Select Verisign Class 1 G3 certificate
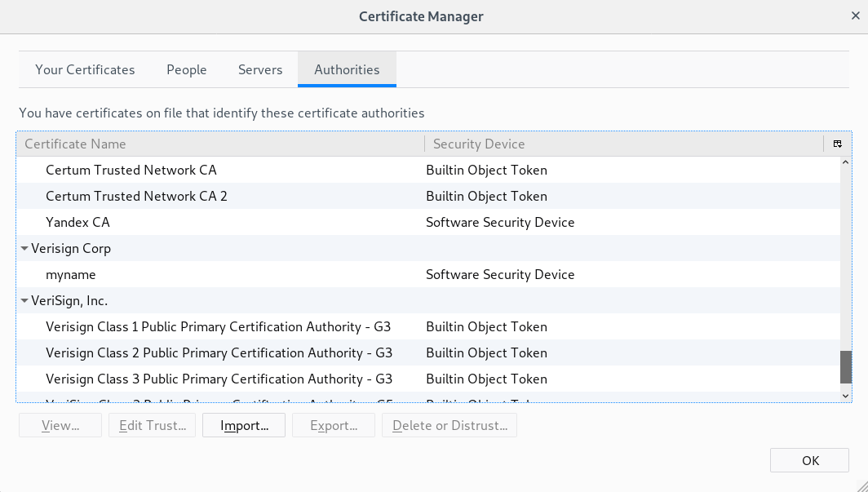Screen dimensions: 868x492 428,326
